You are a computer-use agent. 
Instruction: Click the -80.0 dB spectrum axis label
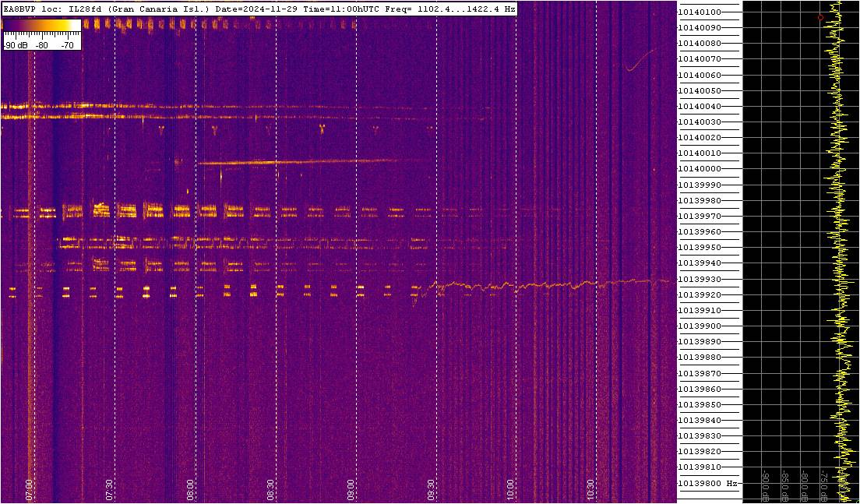[x=805, y=486]
